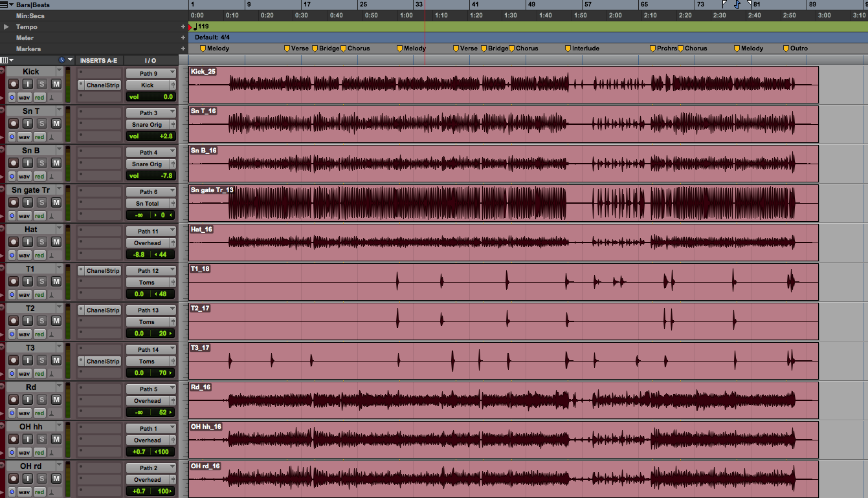The image size is (868, 498).
Task: Solo the T2 track
Action: [41, 321]
